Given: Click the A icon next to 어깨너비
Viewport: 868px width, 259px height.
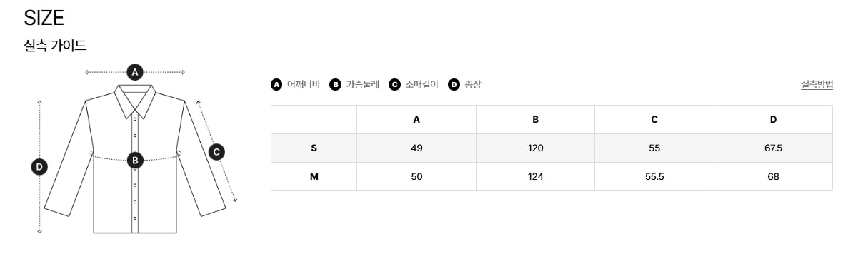Looking at the screenshot, I should click(x=276, y=84).
